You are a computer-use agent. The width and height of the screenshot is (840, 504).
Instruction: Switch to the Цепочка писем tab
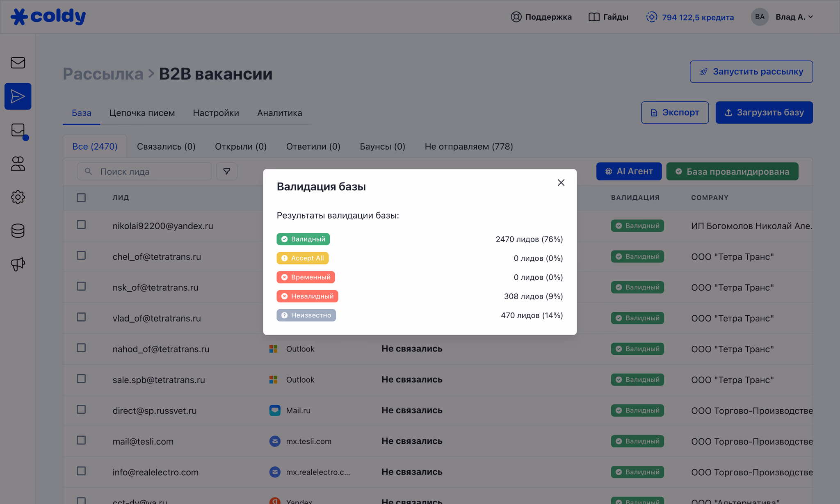tap(142, 113)
